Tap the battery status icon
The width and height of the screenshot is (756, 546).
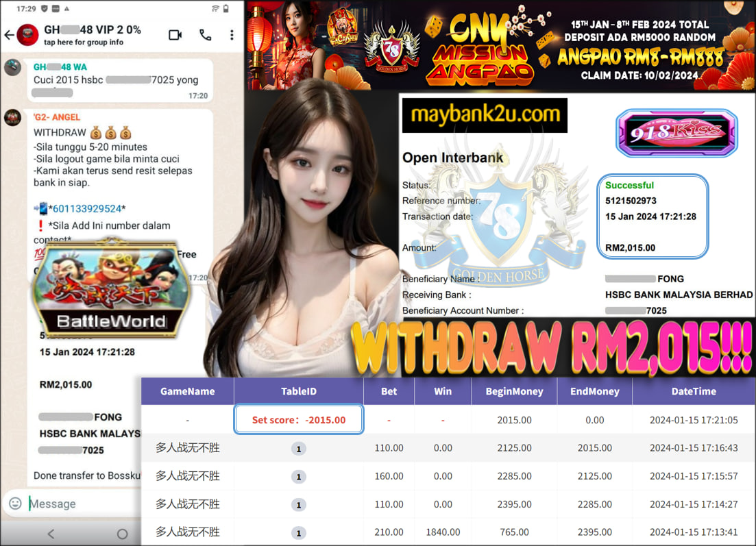point(225,9)
